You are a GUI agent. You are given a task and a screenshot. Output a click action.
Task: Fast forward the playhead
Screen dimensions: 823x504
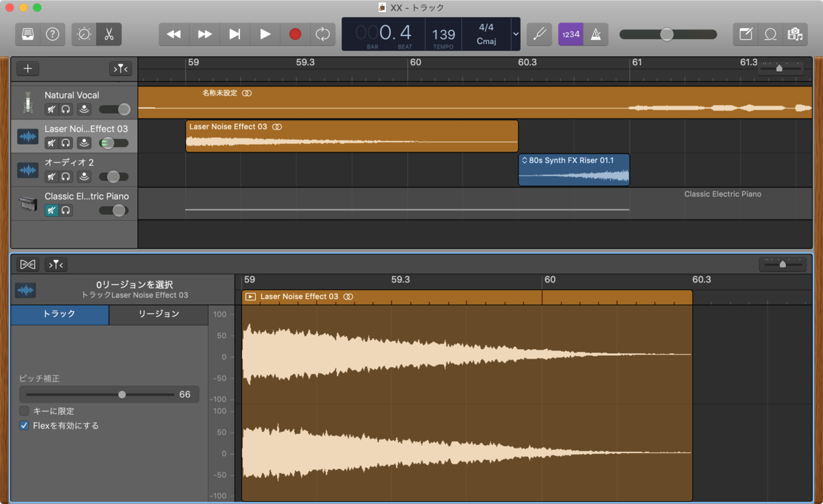click(x=204, y=34)
